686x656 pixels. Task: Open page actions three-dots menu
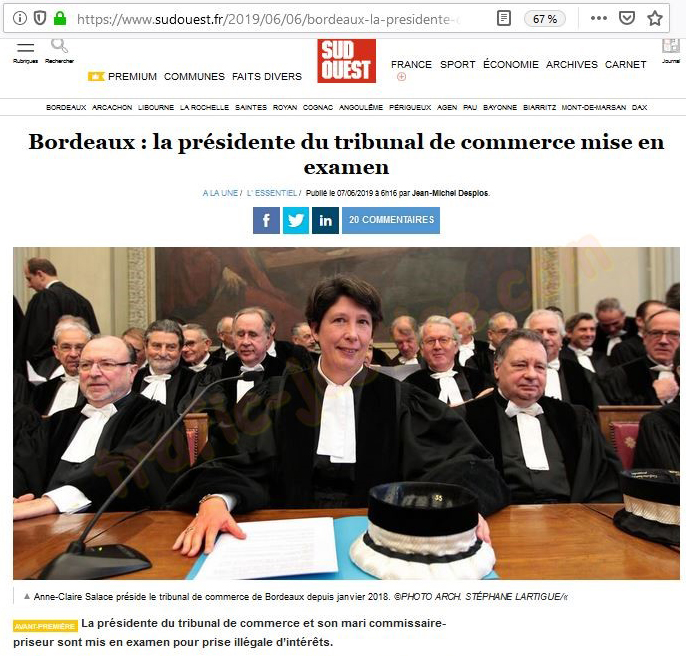pos(598,18)
